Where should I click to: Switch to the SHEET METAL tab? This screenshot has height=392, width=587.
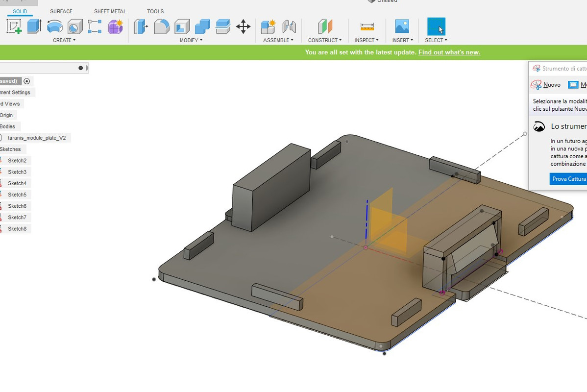tap(110, 12)
